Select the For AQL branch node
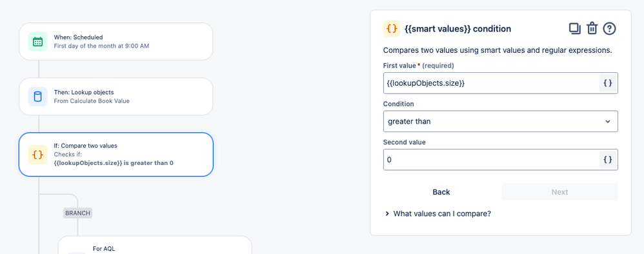The width and height of the screenshot is (644, 254). tap(155, 245)
